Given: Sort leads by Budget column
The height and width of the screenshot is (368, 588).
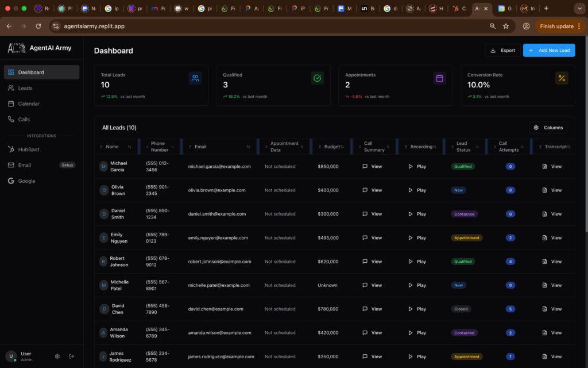Looking at the screenshot, I should point(331,147).
